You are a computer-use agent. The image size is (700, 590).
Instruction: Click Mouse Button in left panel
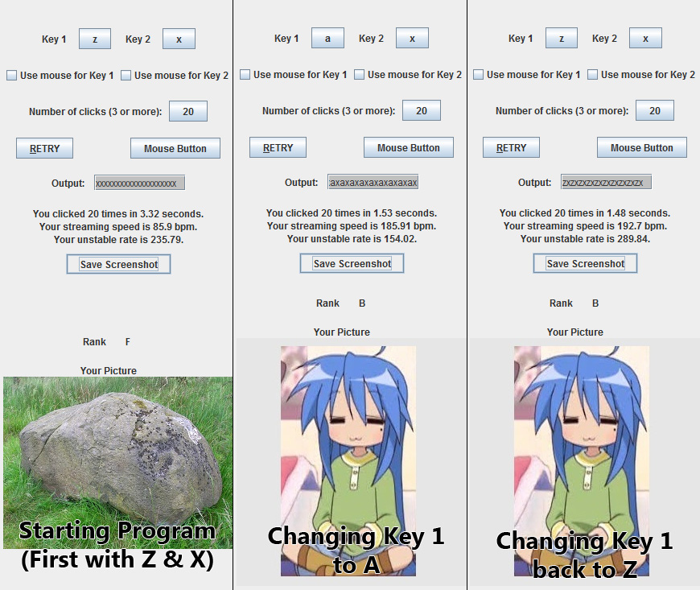175,148
